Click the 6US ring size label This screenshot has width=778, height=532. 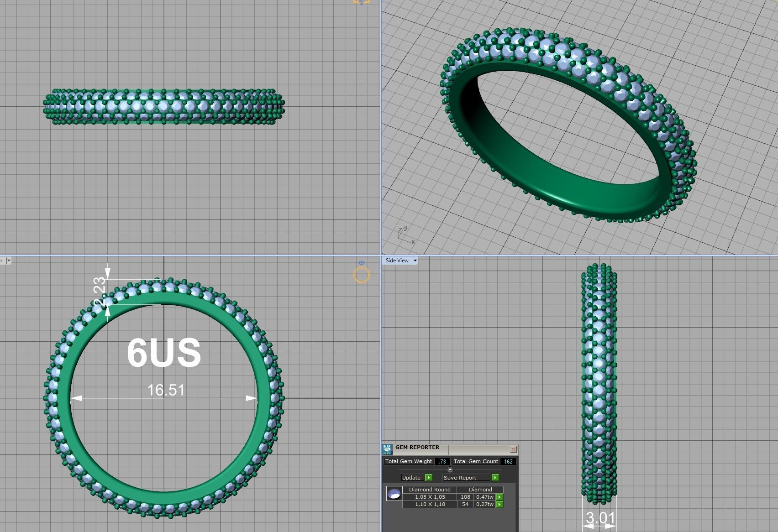coord(164,353)
